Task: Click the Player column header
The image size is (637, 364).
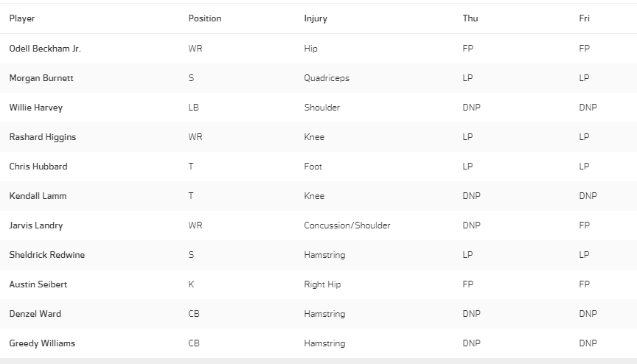Action: 22,18
